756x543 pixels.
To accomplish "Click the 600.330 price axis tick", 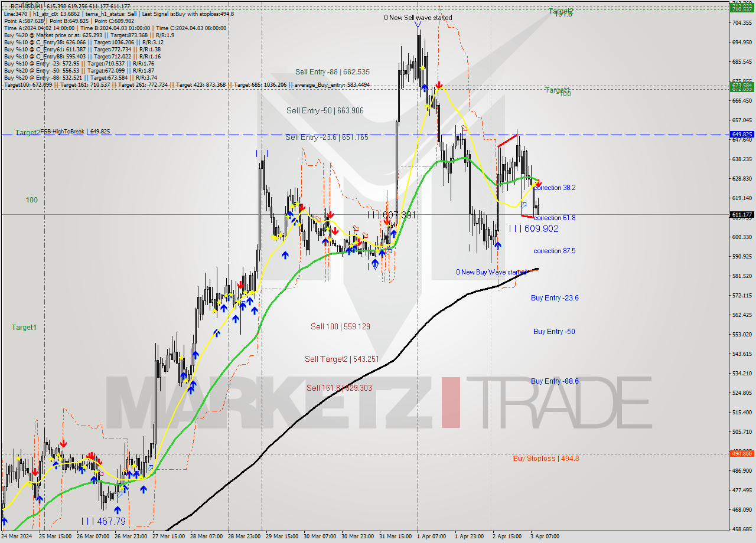I will pos(742,237).
